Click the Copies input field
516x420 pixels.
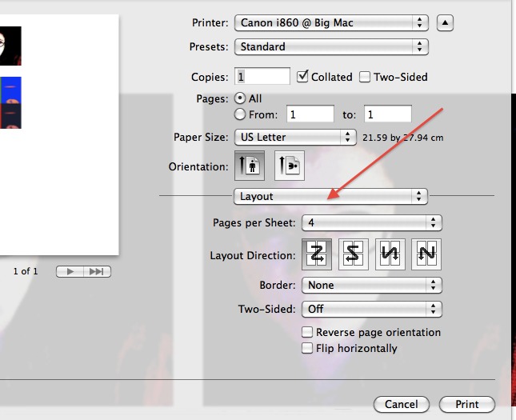[x=262, y=76]
